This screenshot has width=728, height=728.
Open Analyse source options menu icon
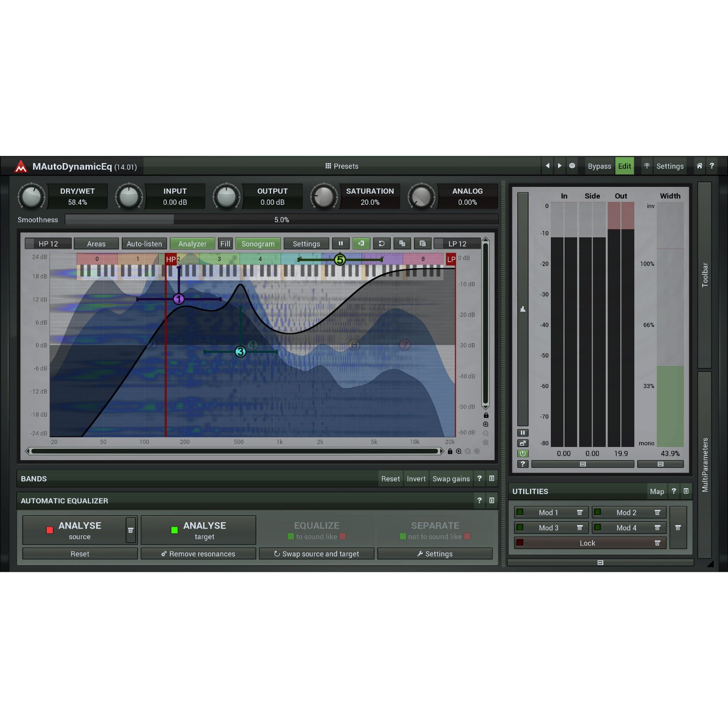[131, 530]
